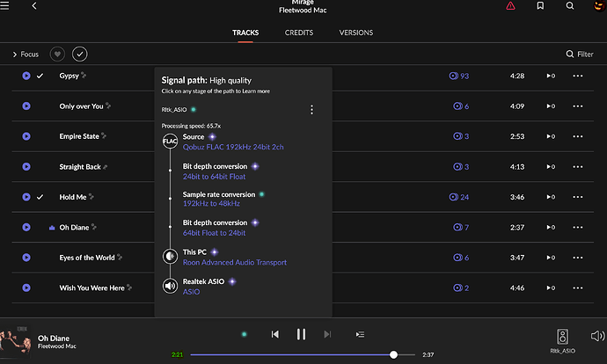607x364 pixels.
Task: Toggle the favorites heart filter
Action: coord(57,55)
